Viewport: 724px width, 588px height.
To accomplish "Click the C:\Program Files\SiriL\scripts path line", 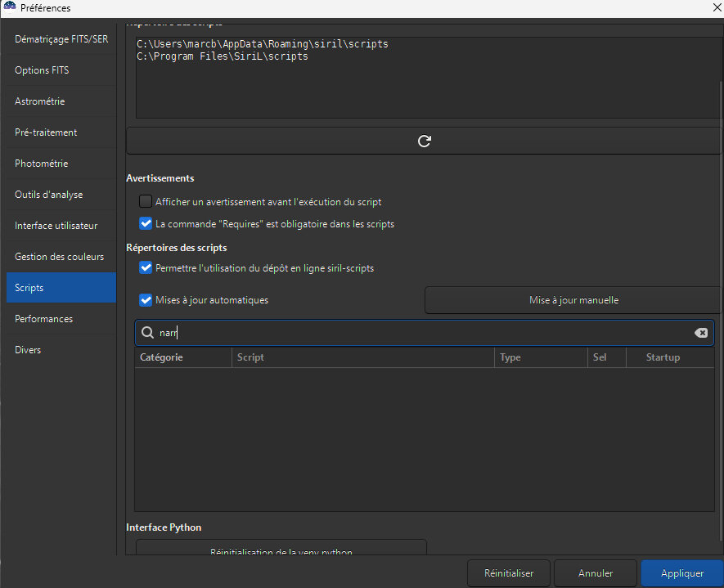I will [222, 56].
